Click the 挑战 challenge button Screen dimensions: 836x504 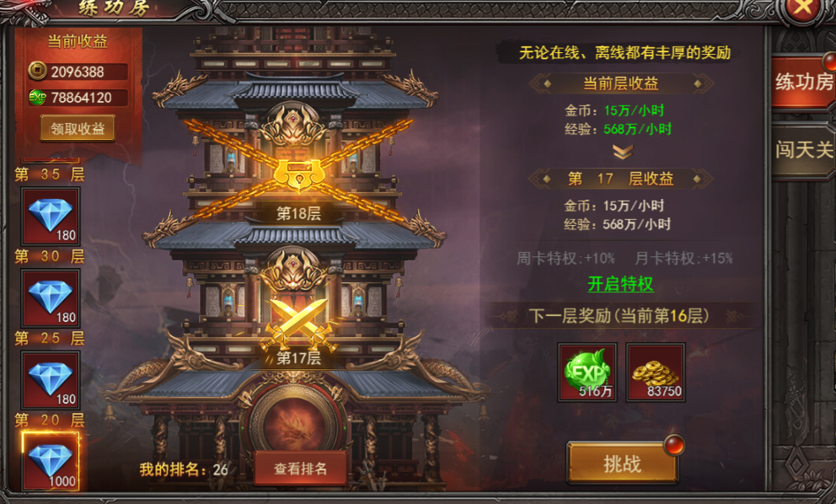[622, 464]
